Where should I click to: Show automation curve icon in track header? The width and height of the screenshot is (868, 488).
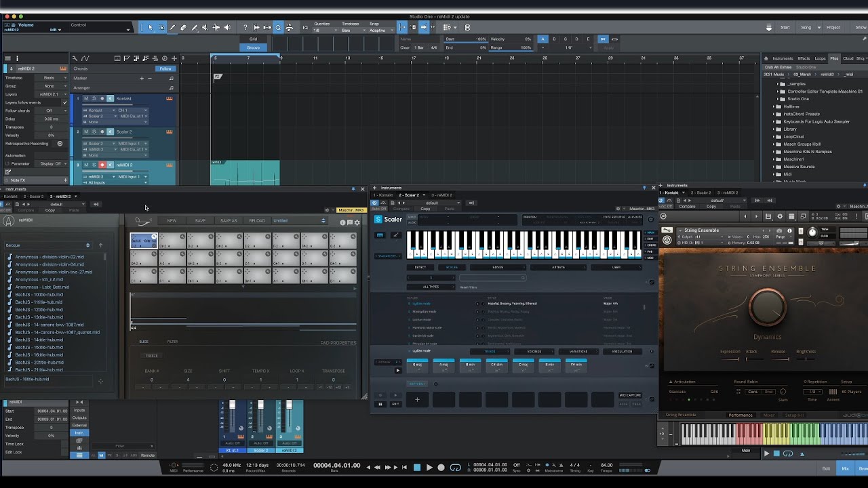click(85, 58)
